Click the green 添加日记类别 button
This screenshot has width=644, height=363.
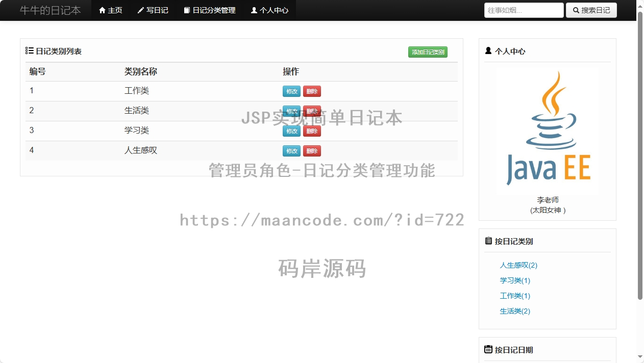click(x=428, y=52)
